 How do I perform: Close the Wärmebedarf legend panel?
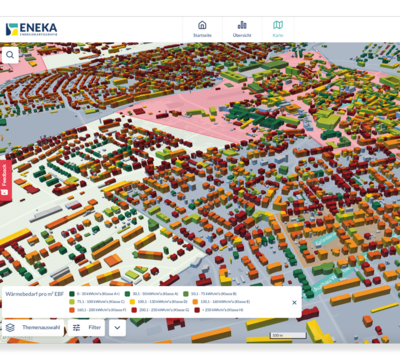coord(294,302)
